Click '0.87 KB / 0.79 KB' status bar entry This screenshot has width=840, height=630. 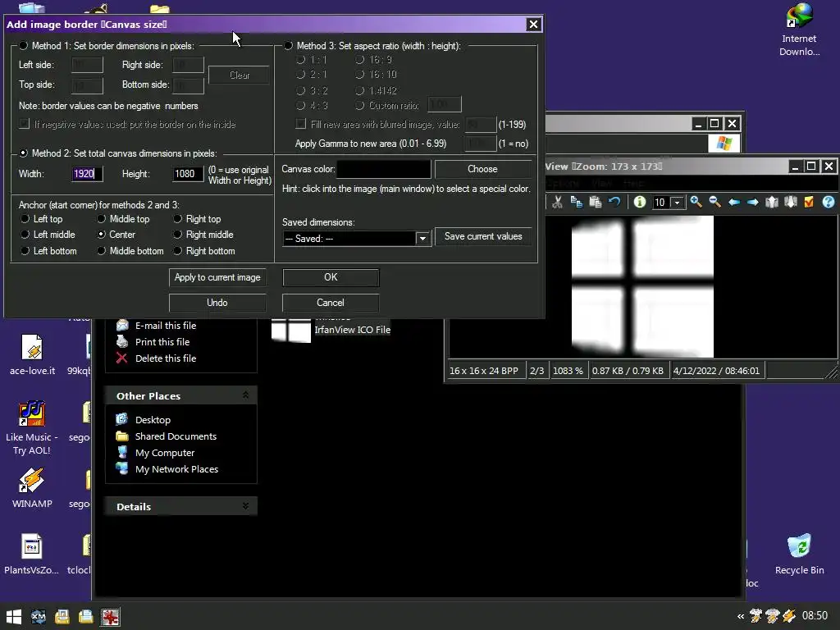628,371
